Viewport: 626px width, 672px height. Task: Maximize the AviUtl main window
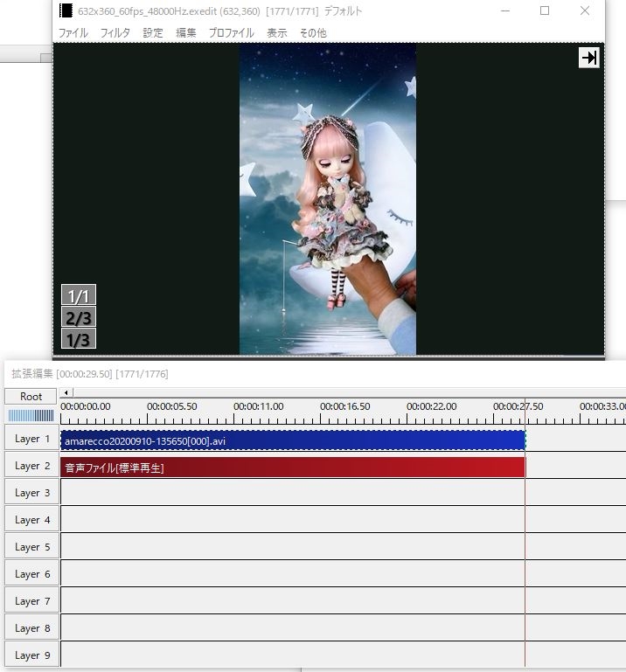pos(545,10)
